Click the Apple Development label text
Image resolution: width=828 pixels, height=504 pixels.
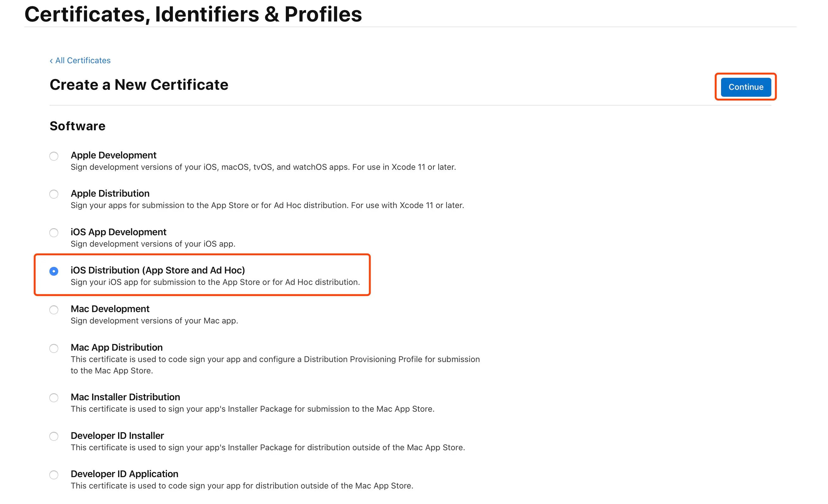pos(113,155)
